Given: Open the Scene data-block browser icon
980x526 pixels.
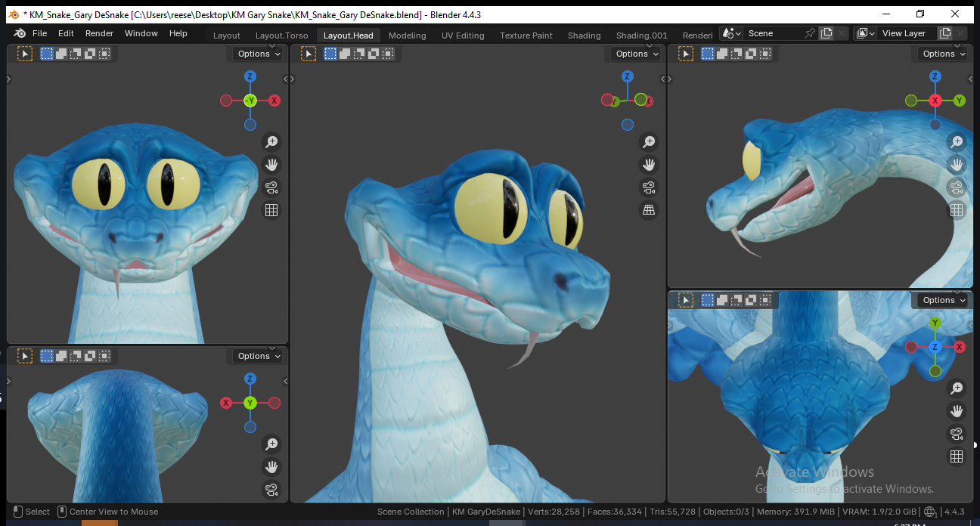Looking at the screenshot, I should 728,32.
